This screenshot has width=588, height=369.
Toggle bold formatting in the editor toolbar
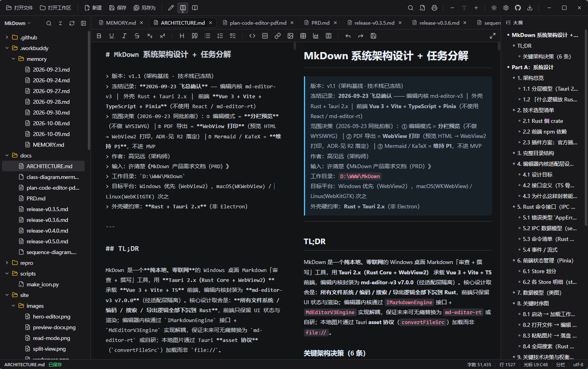[x=99, y=36]
